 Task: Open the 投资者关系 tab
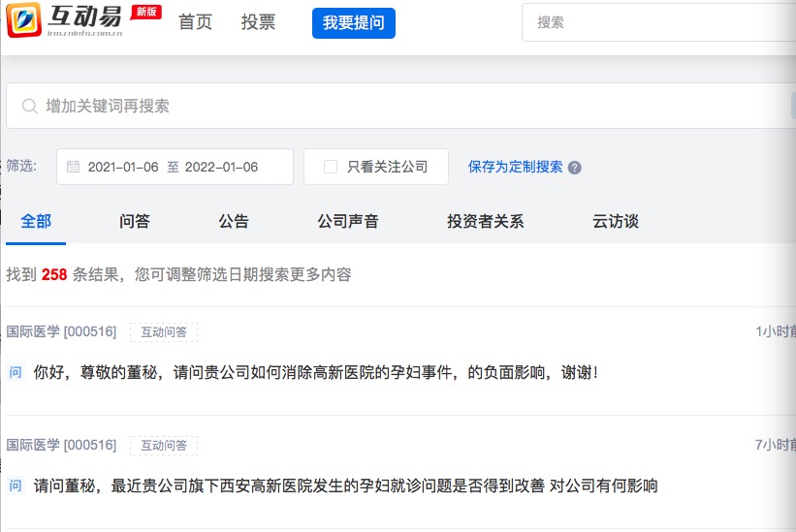[485, 221]
